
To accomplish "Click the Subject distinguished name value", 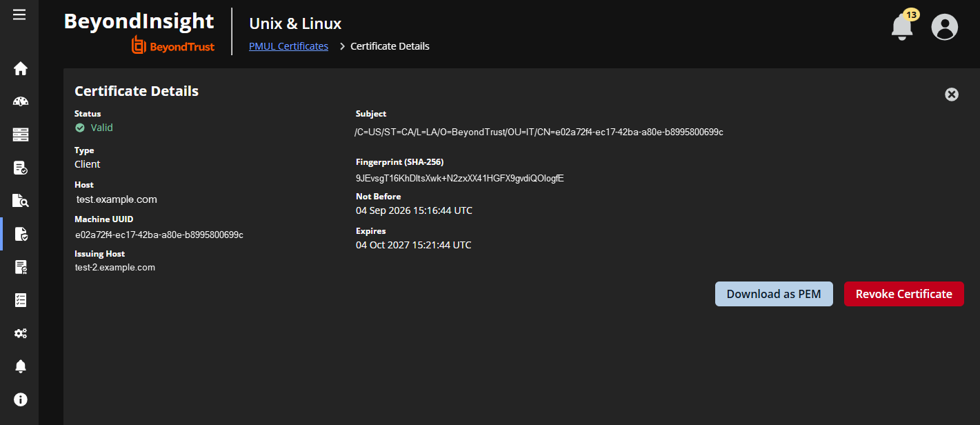I will coord(539,132).
